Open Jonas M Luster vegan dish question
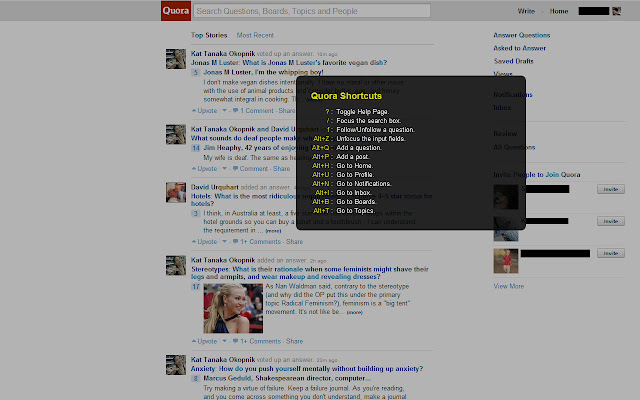640x400 pixels. [x=289, y=62]
